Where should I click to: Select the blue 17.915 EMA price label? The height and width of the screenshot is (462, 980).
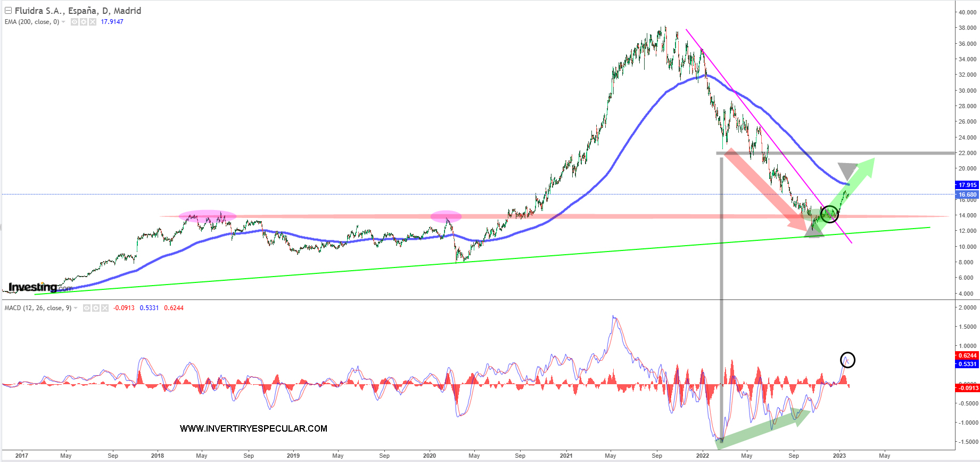(x=967, y=185)
